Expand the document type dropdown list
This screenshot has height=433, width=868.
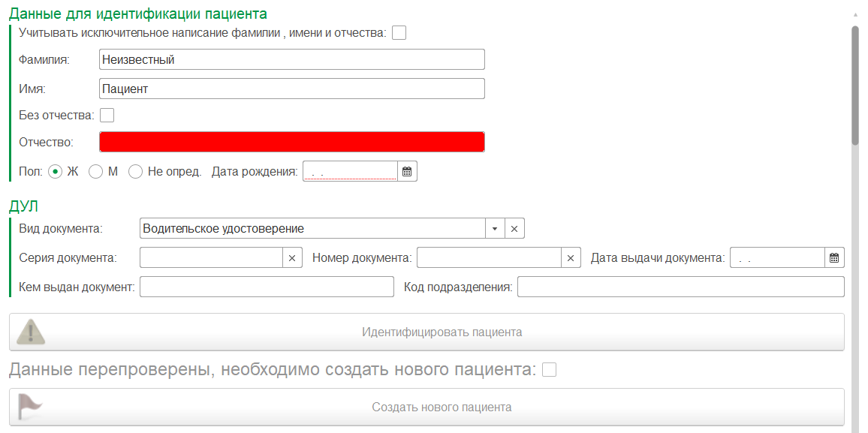(495, 229)
